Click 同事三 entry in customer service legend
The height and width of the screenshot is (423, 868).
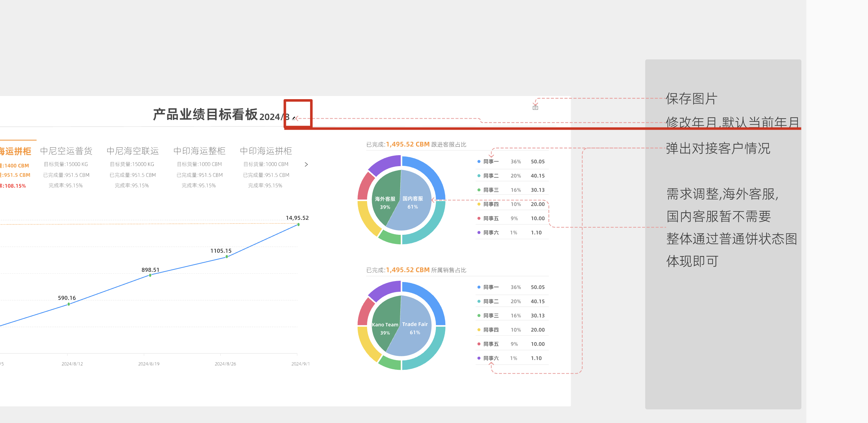pos(491,190)
